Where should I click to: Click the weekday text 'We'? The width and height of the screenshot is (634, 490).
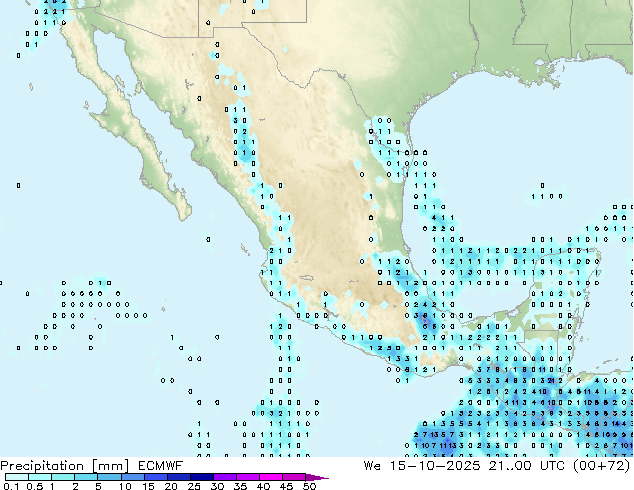point(372,466)
